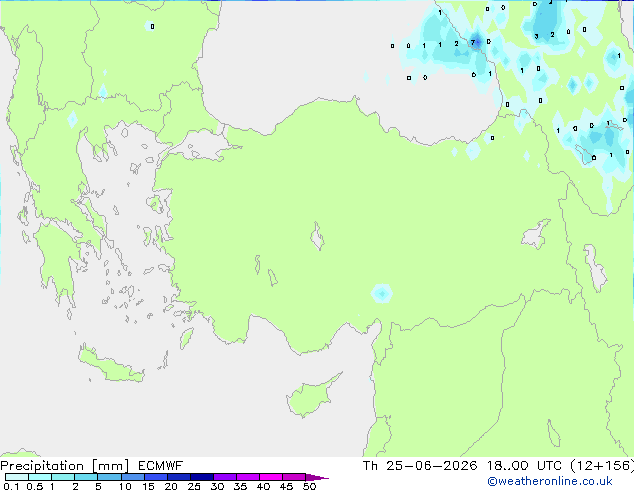
Task: Click the above-50 mm legend arrow tip
Action: click(x=317, y=477)
